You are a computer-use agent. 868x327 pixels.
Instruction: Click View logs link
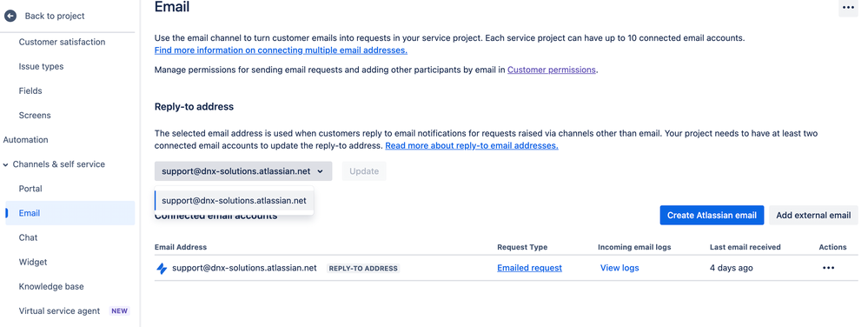(x=620, y=268)
